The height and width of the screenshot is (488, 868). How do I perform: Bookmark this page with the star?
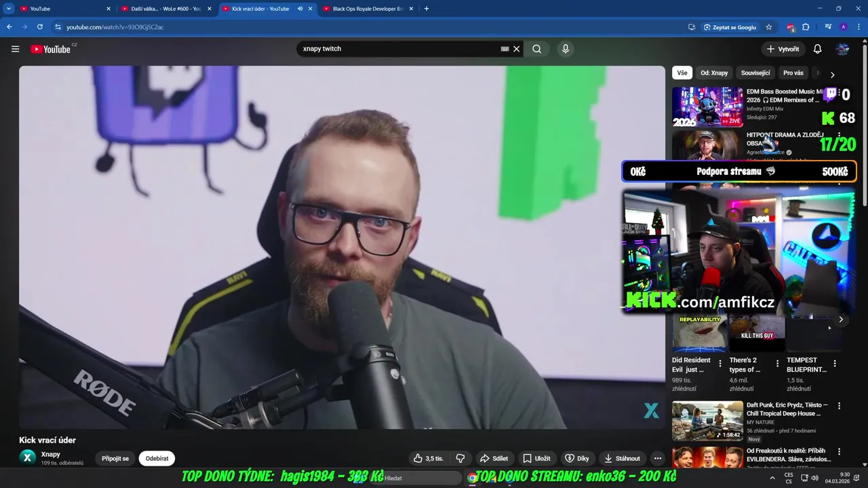pyautogui.click(x=769, y=27)
